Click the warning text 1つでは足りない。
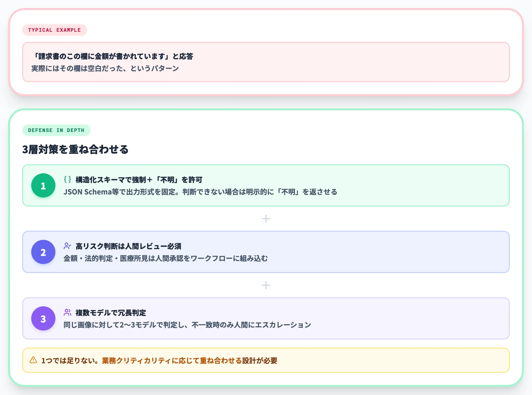Image resolution: width=532 pixels, height=395 pixels. point(70,360)
